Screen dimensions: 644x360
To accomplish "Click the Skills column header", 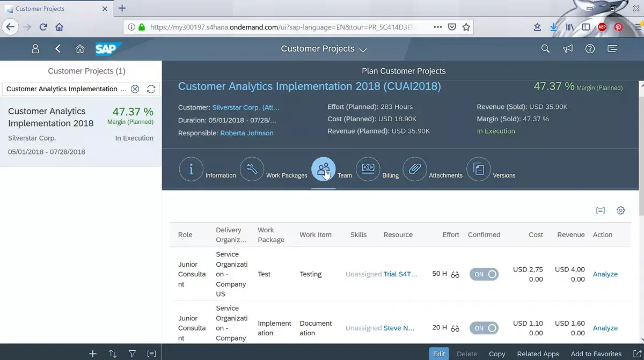I will pos(358,234).
